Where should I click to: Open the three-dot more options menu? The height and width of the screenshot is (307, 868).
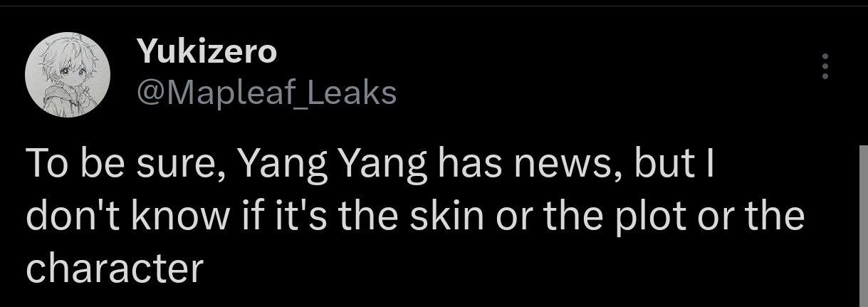[x=825, y=66]
